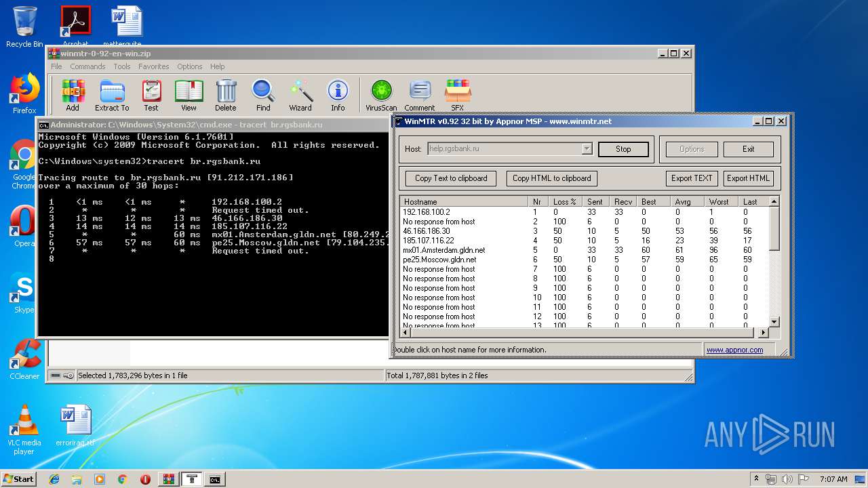868x488 pixels.
Task: Select the CCleaner desktop shortcut
Action: (24, 359)
